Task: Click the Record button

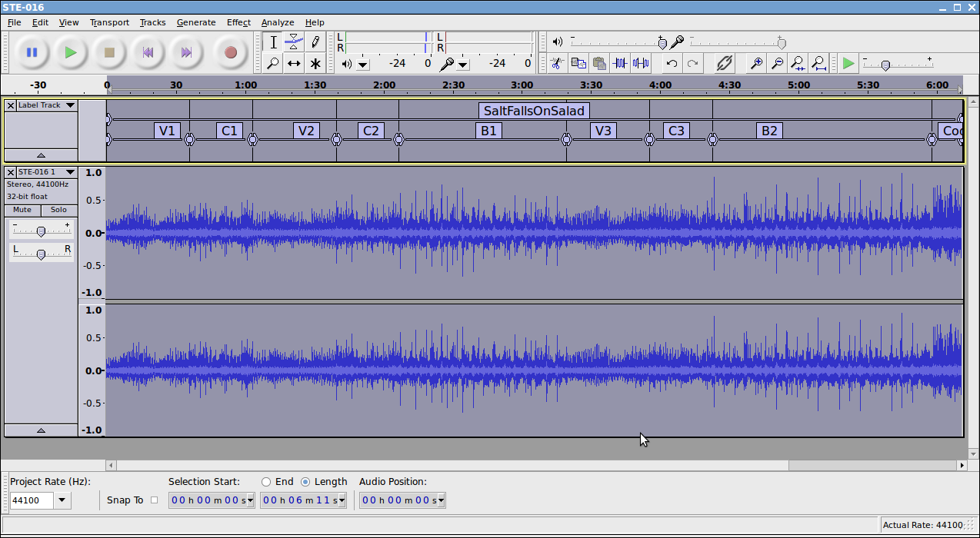Action: [x=230, y=52]
